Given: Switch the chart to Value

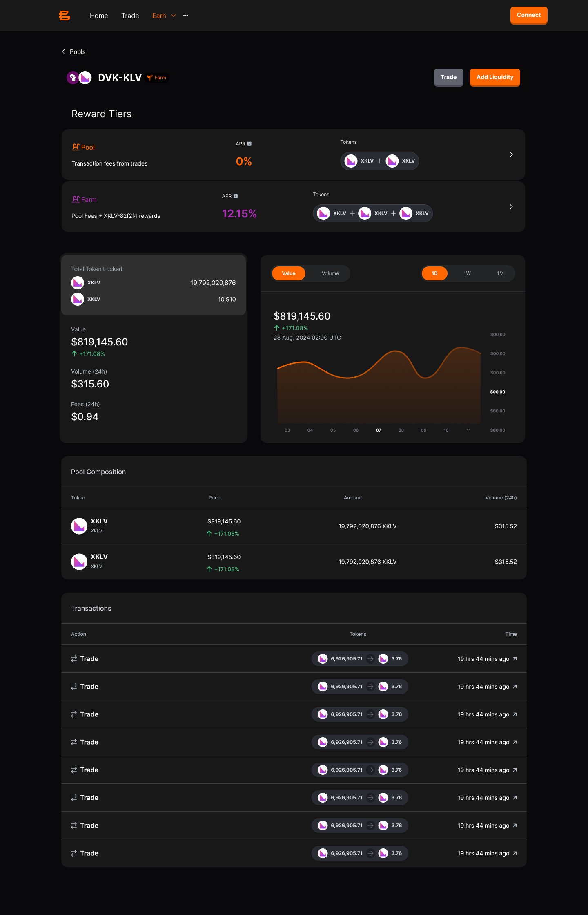Looking at the screenshot, I should (x=289, y=273).
